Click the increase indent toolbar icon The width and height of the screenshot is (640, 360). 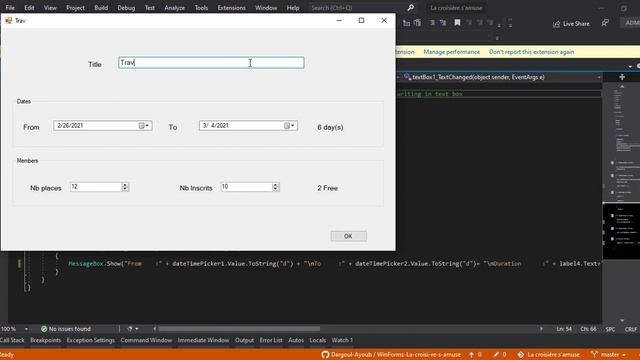click(417, 23)
